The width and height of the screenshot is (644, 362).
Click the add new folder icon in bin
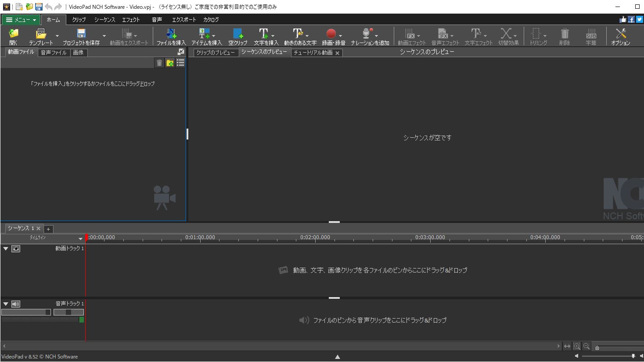pyautogui.click(x=170, y=63)
